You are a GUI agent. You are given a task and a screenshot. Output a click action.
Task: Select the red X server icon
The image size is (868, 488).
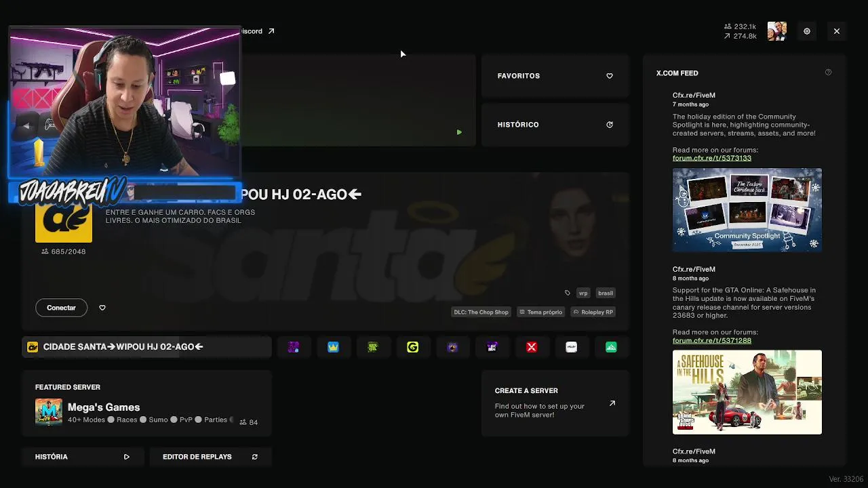(x=532, y=347)
